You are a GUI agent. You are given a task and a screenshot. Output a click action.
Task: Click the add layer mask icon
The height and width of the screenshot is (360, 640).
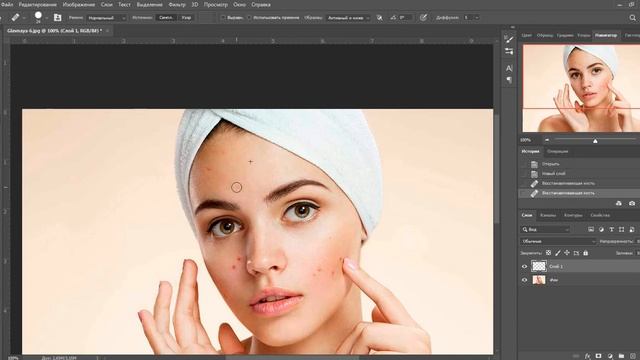click(598, 356)
